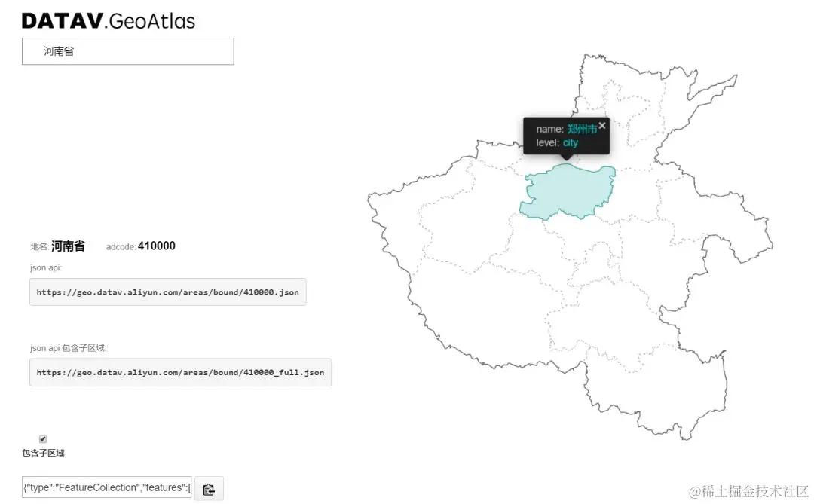Screen dimensions: 814x504
Task: Click the 'json api:' label
Action: 46,268
